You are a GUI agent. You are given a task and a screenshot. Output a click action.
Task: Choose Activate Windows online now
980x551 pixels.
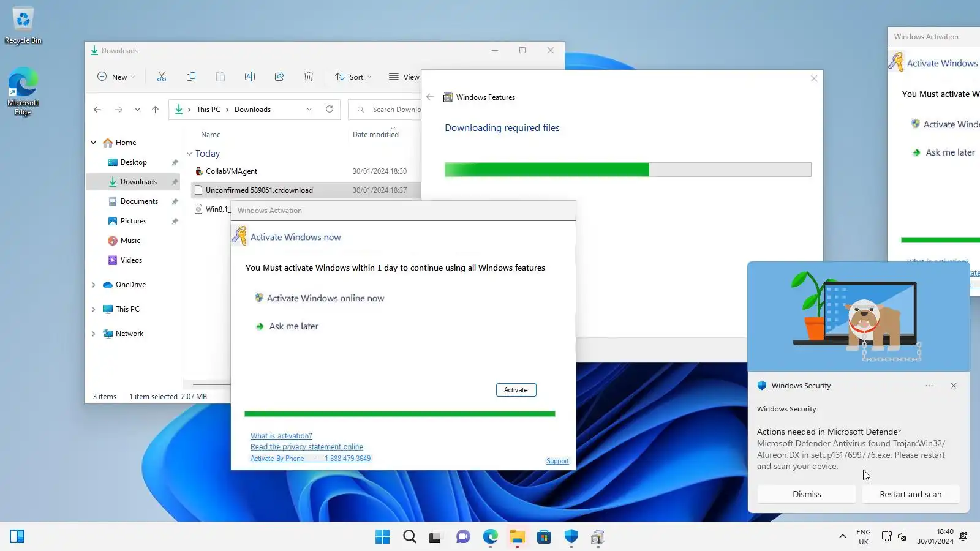319,298
